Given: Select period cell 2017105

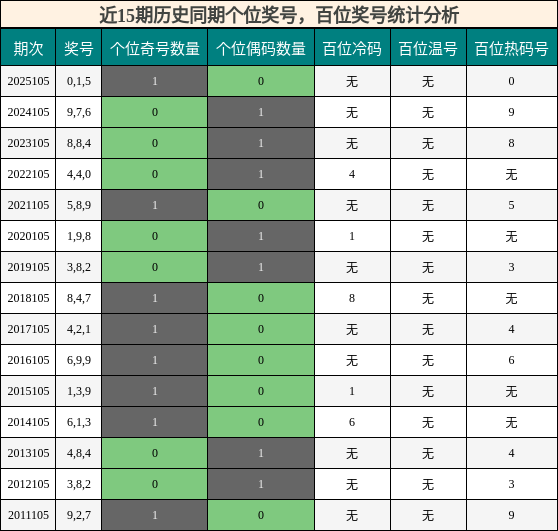Looking at the screenshot, I should [28, 329].
